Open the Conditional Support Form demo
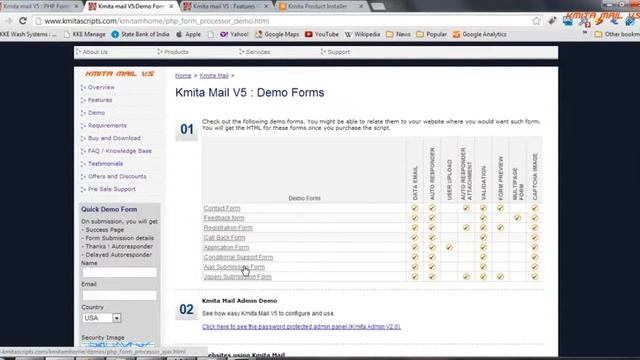 (238, 257)
